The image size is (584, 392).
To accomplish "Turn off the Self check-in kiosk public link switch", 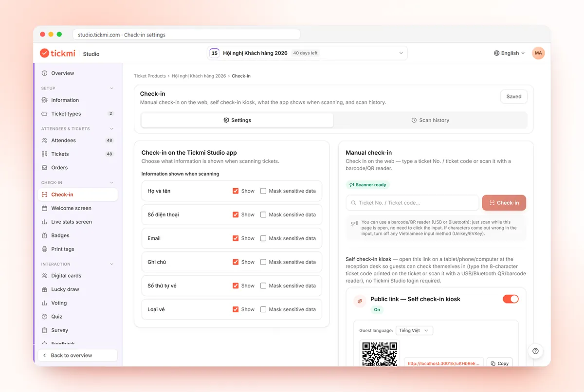I will click(511, 299).
